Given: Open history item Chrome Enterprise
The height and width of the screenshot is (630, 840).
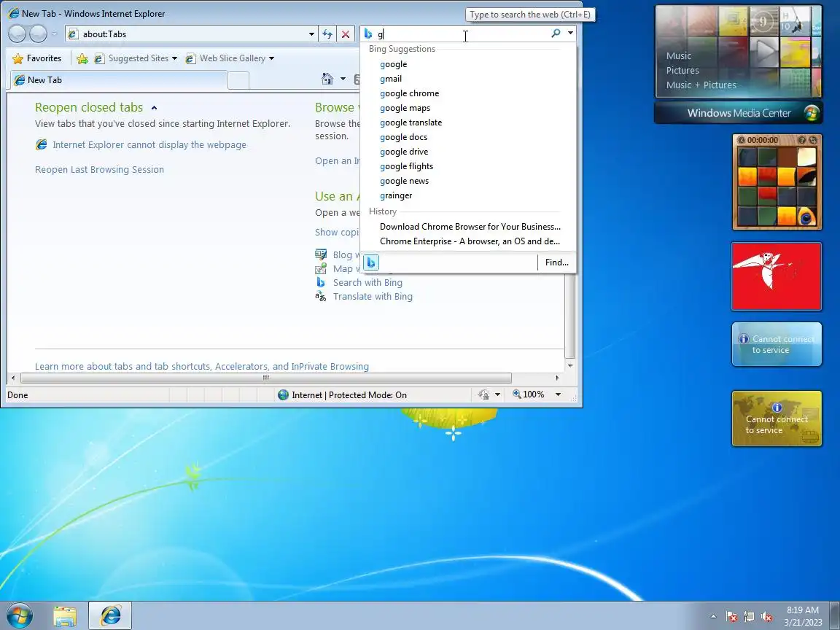Looking at the screenshot, I should [470, 241].
